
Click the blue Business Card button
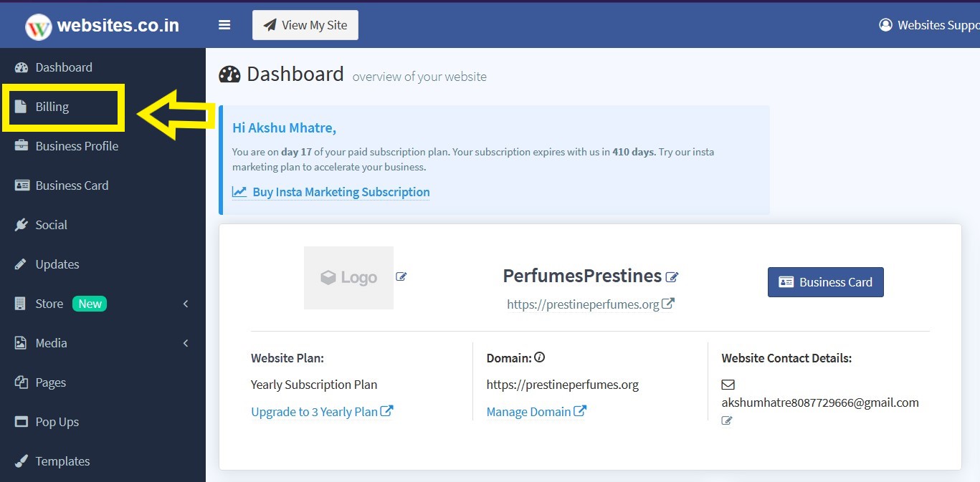click(826, 282)
